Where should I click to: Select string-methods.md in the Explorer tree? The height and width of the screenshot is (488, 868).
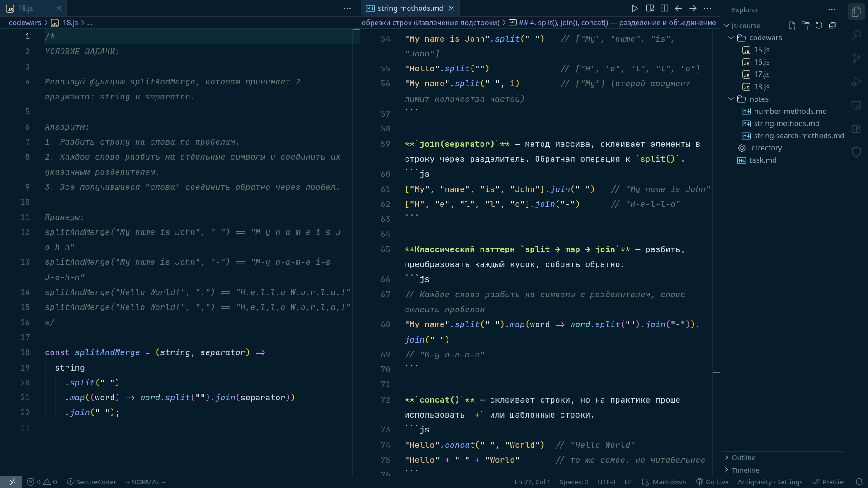pyautogui.click(x=782, y=123)
